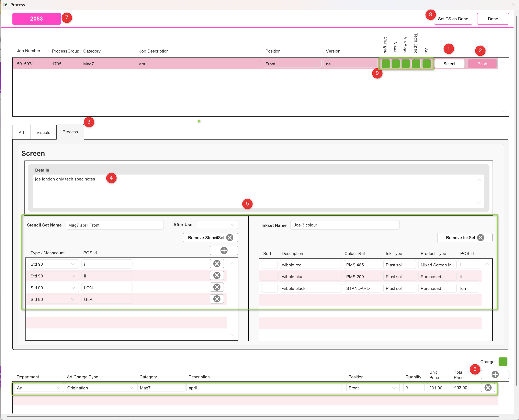Click the pink Push button
519x420 pixels.
pos(482,64)
